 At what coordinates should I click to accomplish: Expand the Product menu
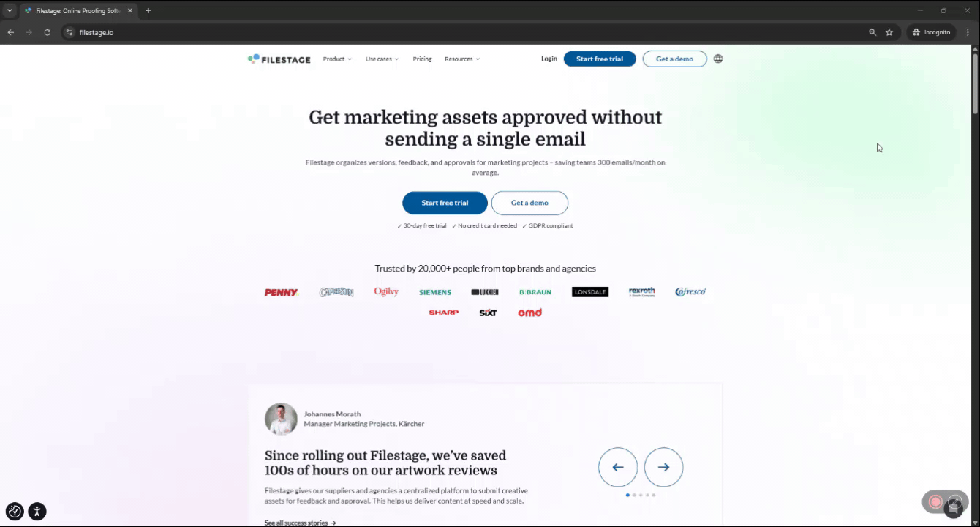[x=337, y=59]
